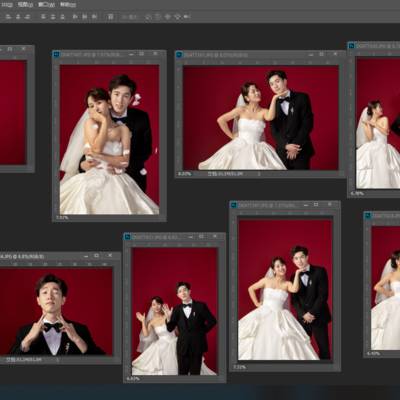Select the tall standing couple photo canvas

[x=285, y=289]
